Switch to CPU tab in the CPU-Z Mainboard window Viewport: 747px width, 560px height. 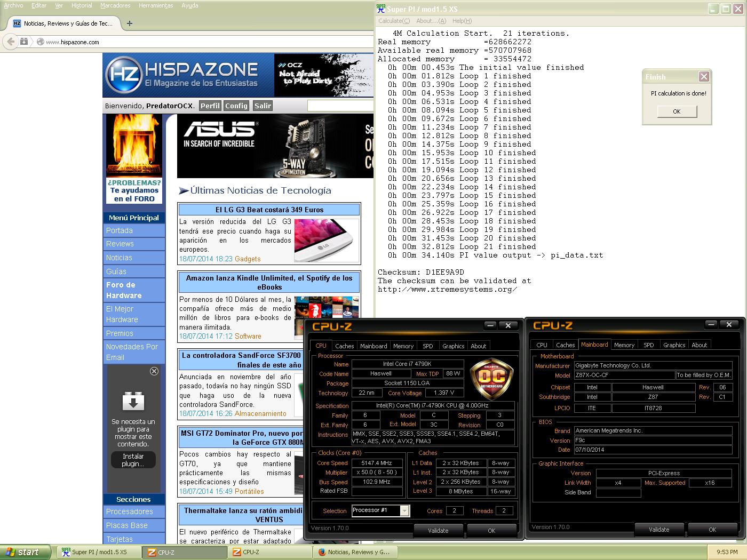pyautogui.click(x=542, y=345)
